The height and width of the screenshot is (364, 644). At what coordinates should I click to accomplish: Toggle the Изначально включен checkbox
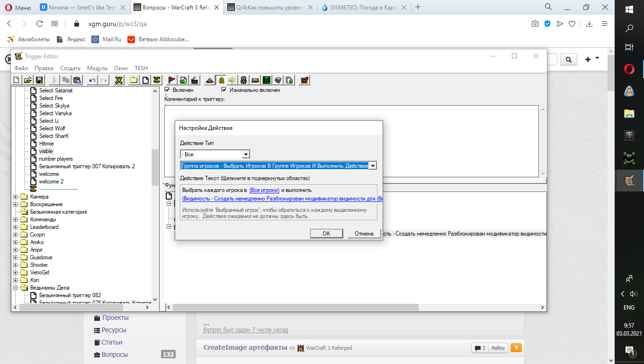(x=224, y=90)
